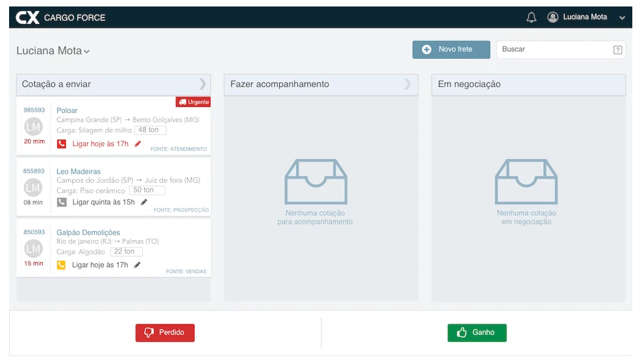Edit Galpão Demolições reminder with pencil icon
The height and width of the screenshot is (362, 644).
[137, 265]
